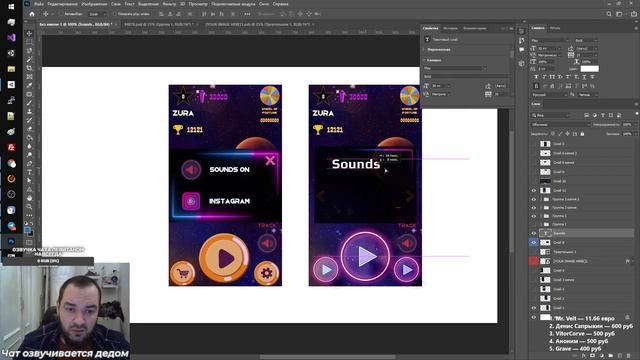The height and width of the screenshot is (360, 640).
Task: Expand Преобразование section in Properties panel
Action: pyautogui.click(x=424, y=50)
